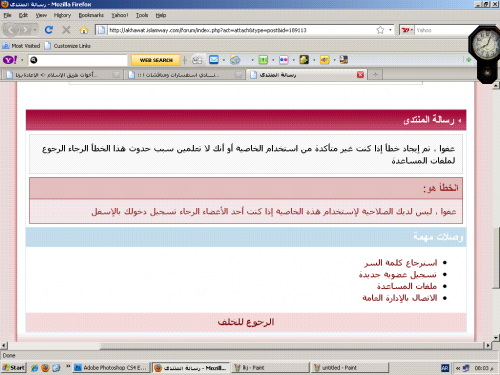The width and height of the screenshot is (500, 375).
Task: Open the Yahoo search engine selector
Action: (407, 30)
